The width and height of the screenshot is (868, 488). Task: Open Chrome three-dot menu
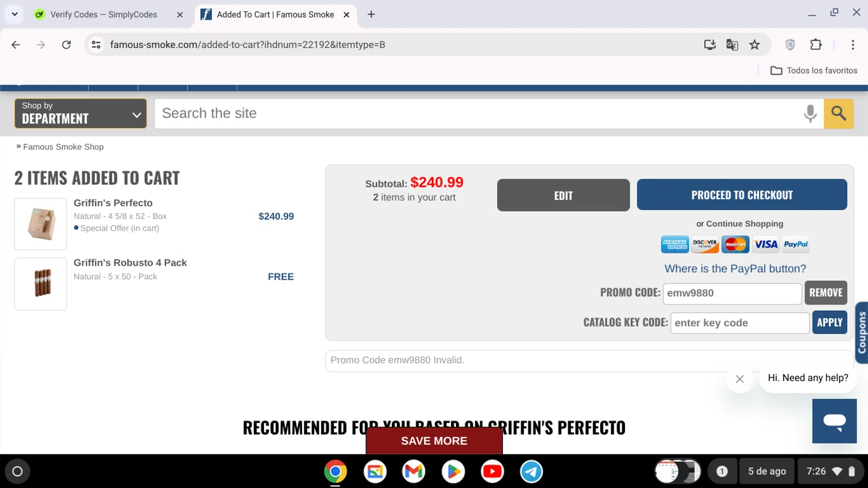click(x=853, y=45)
